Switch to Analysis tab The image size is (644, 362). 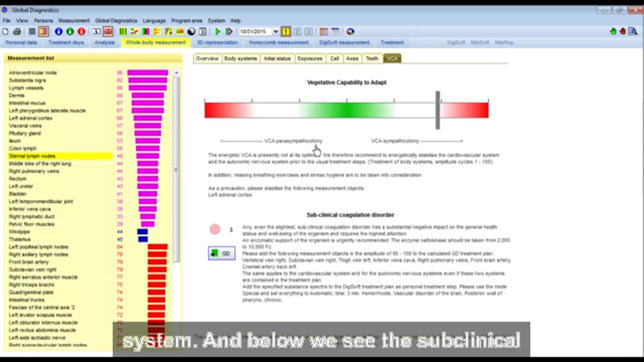point(105,43)
